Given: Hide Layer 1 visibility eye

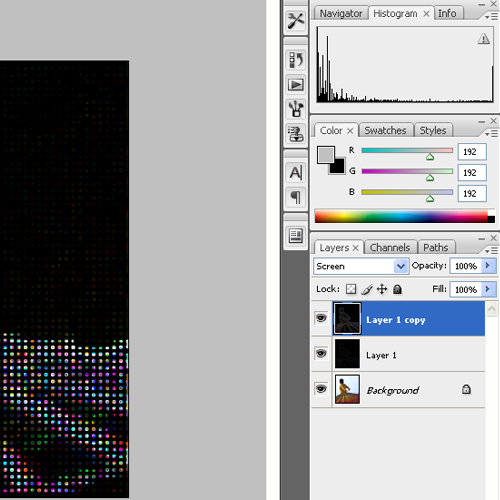Looking at the screenshot, I should [x=321, y=353].
